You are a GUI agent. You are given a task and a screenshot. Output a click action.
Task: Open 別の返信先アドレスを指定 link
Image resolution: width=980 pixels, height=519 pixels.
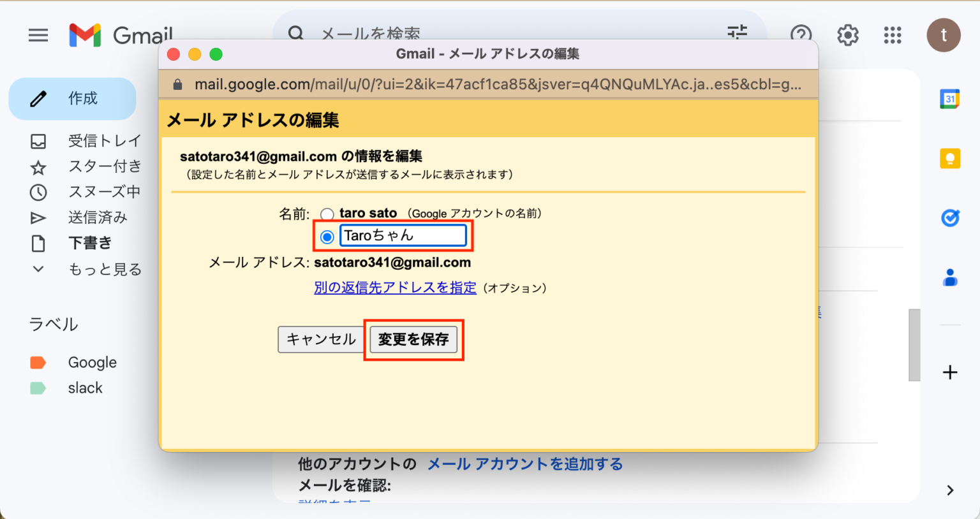(x=394, y=288)
